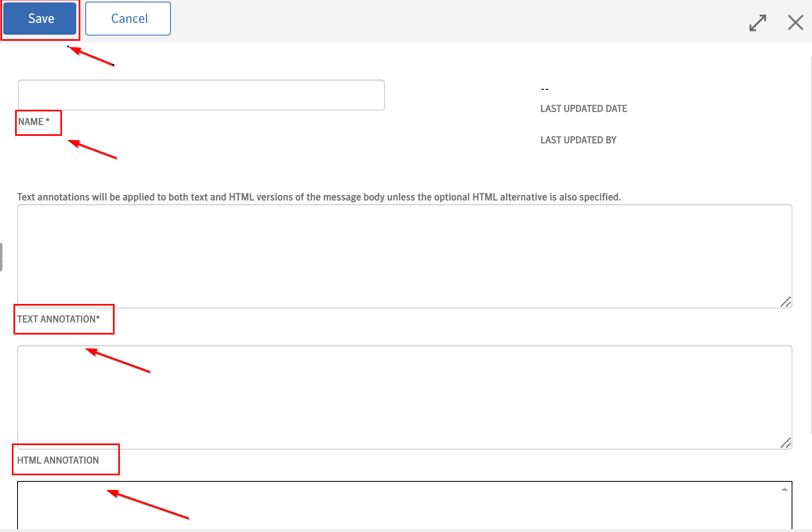The width and height of the screenshot is (812, 532).
Task: Click the Text annotations help description sentence
Action: pos(319,197)
